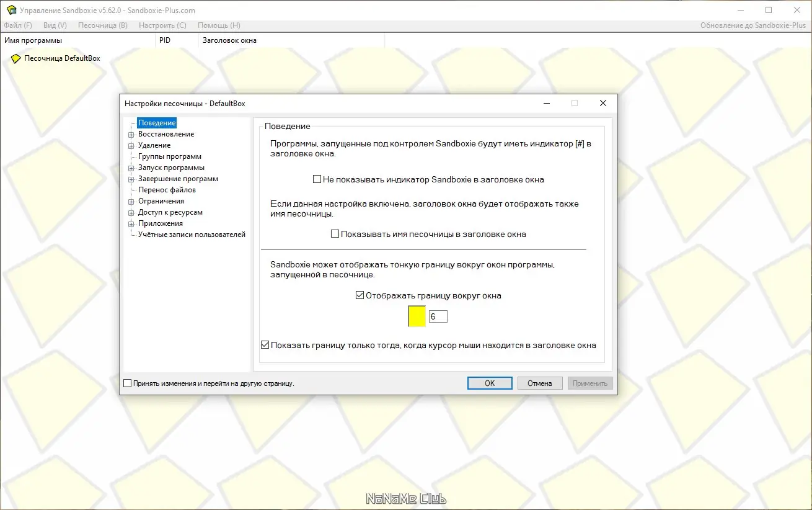Open the yellow border color picker
Screen dimensions: 812x510
coord(417,316)
